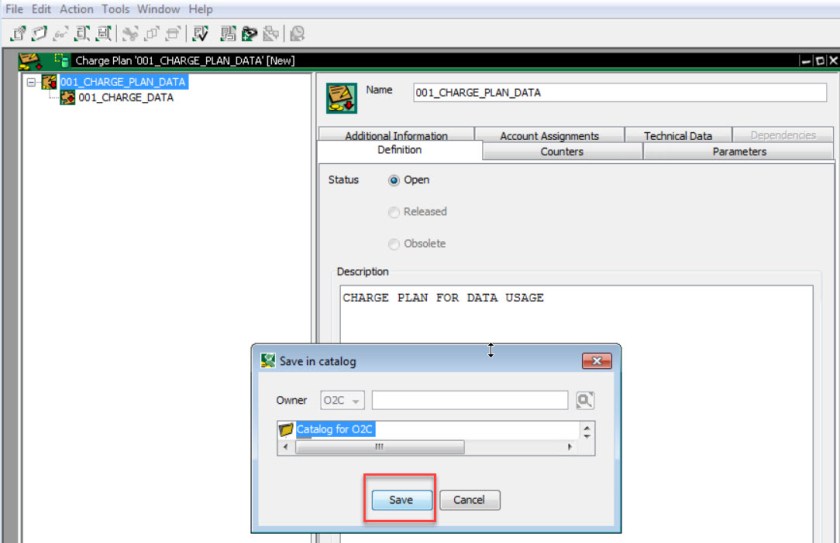Select the 001_CHARGE_PLAN_DATA tree item
The height and width of the screenshot is (543, 840).
123,82
